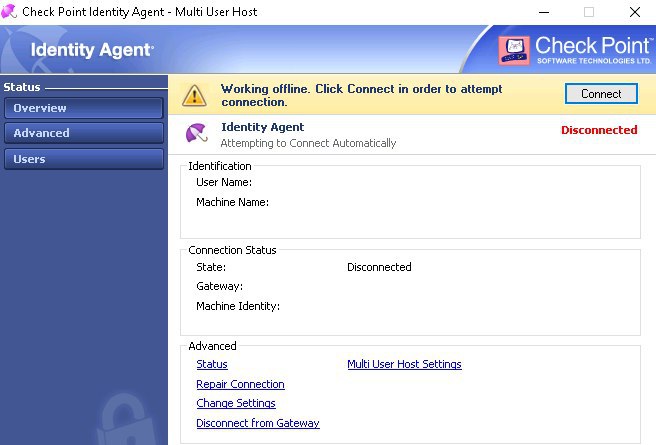The image size is (656, 445).
Task: Click the Repair Connection link
Action: [x=241, y=384]
